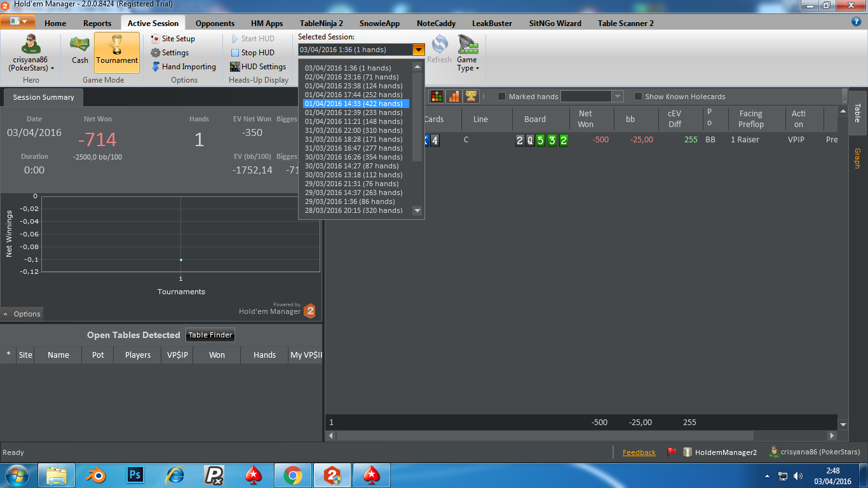This screenshot has width=868, height=488.
Task: Sort open tables by VP$IP column
Action: [177, 355]
